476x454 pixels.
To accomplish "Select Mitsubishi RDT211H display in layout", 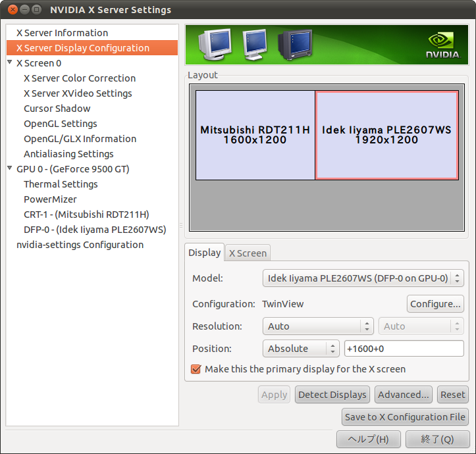I will pyautogui.click(x=255, y=135).
